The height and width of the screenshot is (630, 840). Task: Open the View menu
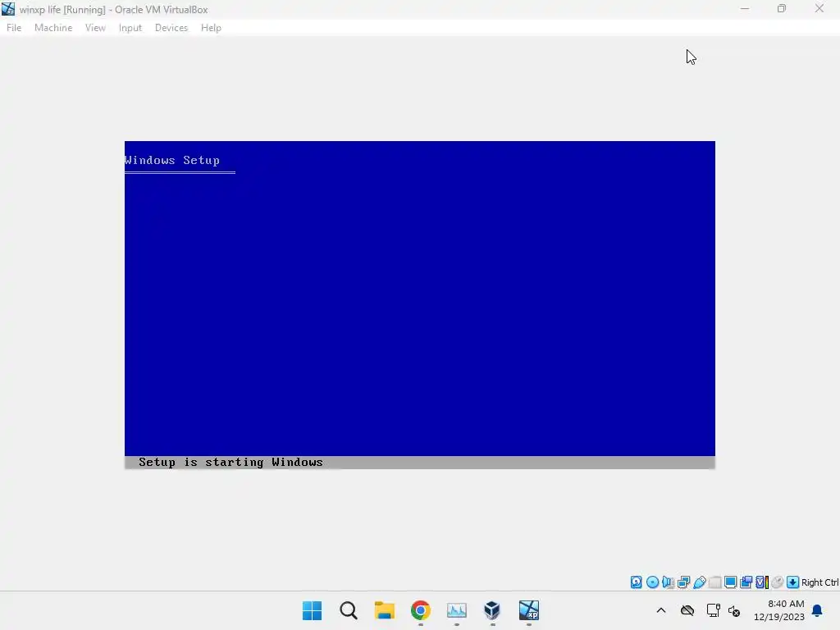[95, 28]
